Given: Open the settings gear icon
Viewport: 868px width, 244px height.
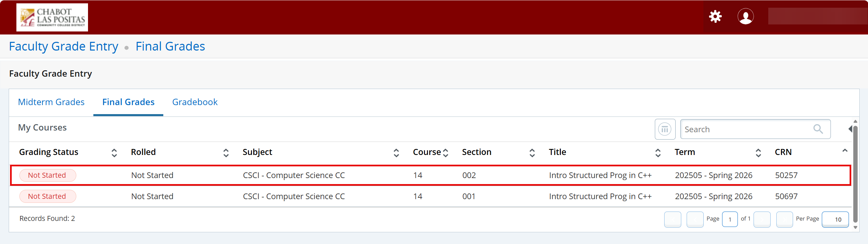Looking at the screenshot, I should coord(715,16).
